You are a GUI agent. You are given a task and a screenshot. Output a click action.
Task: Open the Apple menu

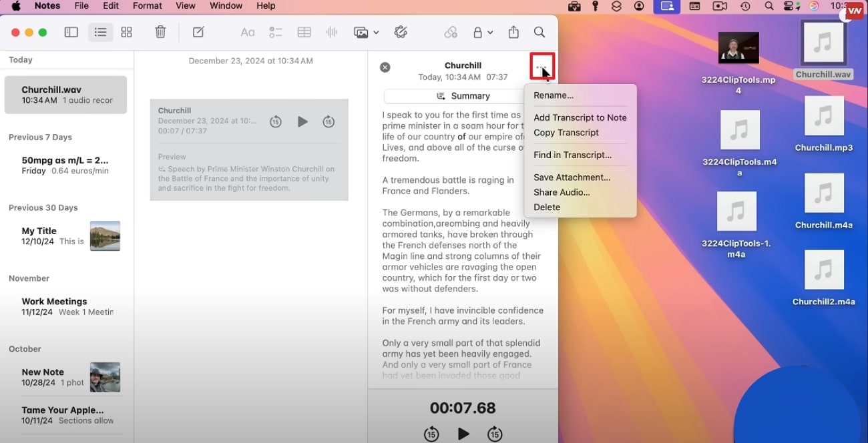point(16,6)
